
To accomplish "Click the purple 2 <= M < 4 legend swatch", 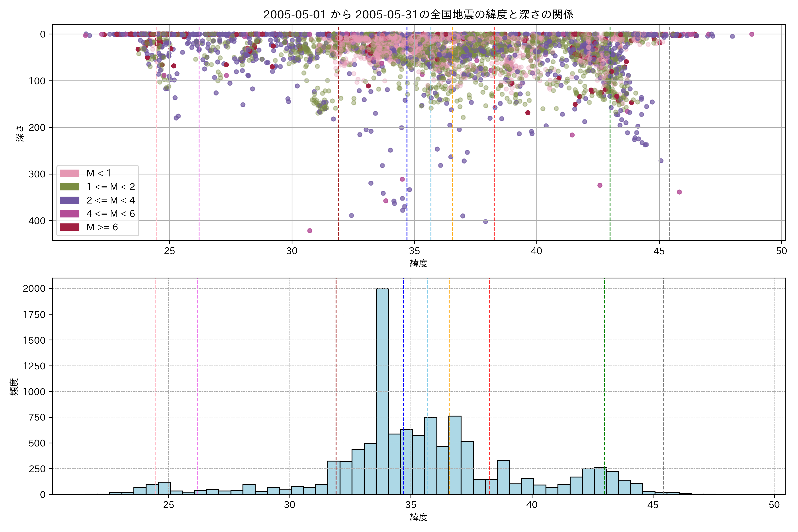I will point(70,201).
